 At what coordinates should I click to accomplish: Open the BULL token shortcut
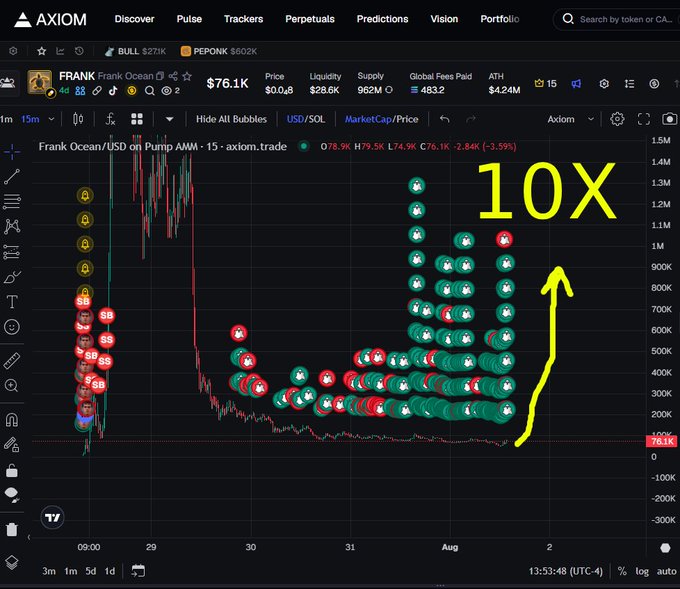click(x=135, y=51)
